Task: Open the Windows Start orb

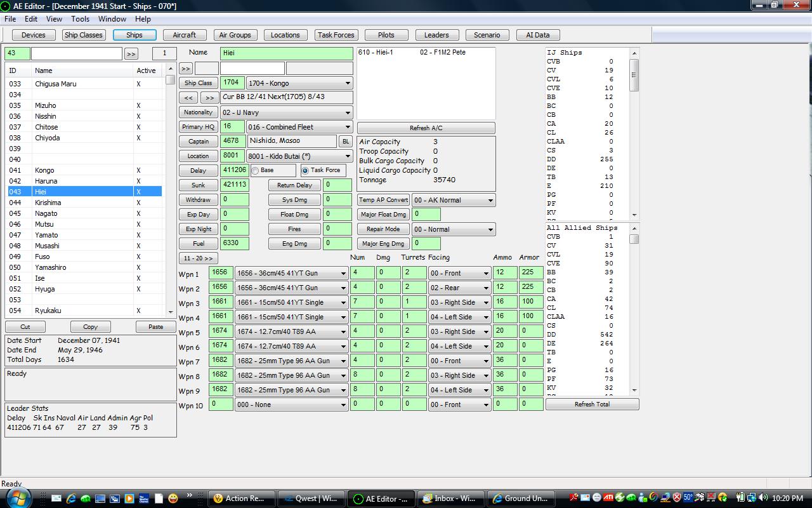Action: (x=19, y=497)
